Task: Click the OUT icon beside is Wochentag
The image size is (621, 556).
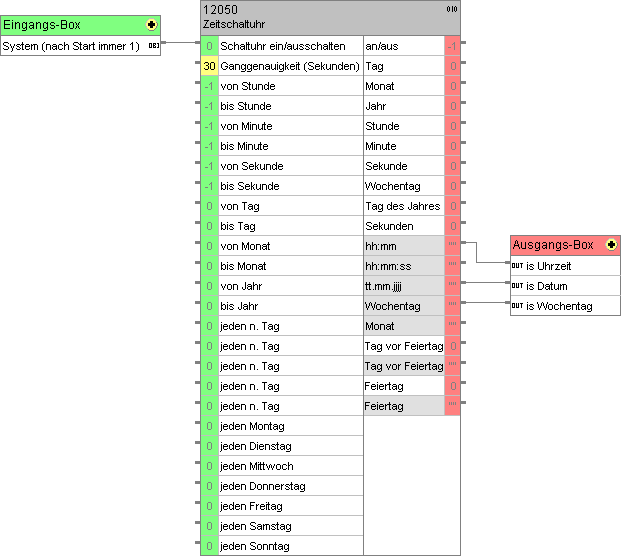Action: [517, 306]
